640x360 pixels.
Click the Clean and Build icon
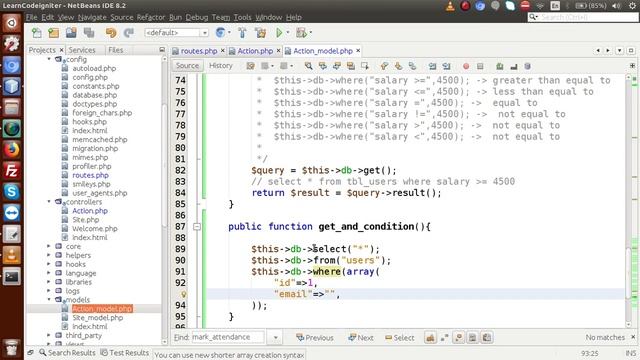click(x=260, y=33)
